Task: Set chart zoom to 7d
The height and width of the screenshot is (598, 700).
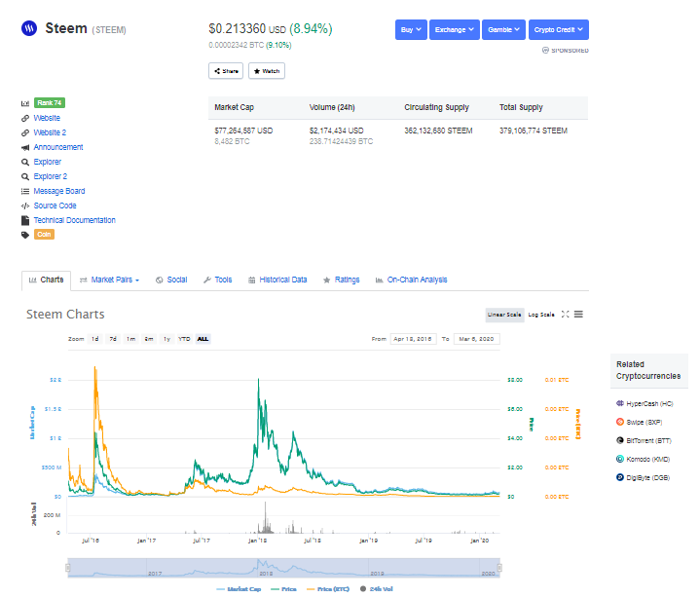Action: [113, 339]
